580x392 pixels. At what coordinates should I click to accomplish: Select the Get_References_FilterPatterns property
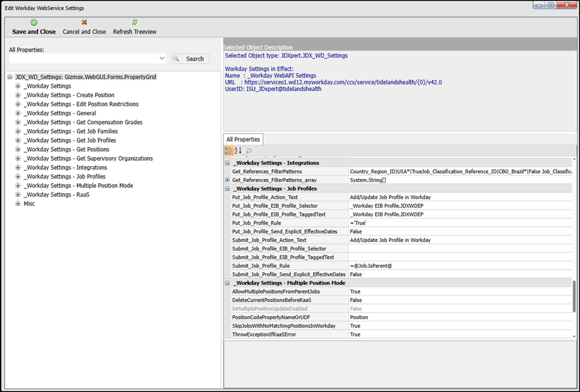pos(267,171)
